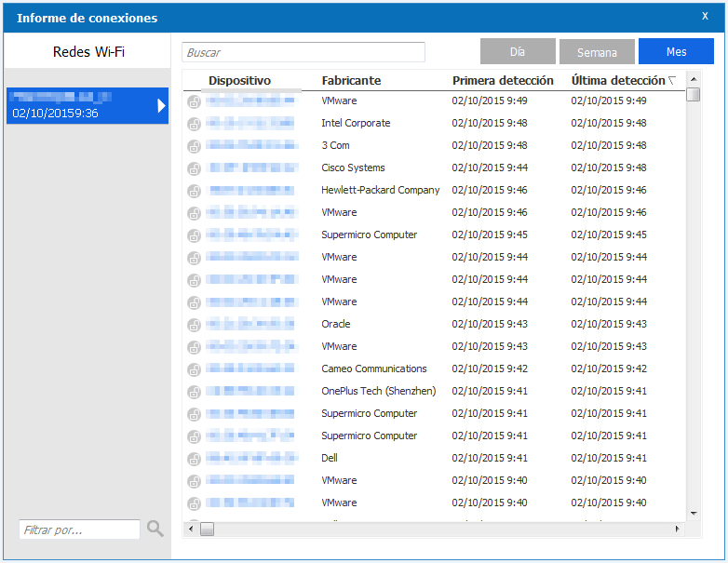Select Oracle manufacturer cell
Viewport: 728px width, 563px height.
(x=336, y=324)
